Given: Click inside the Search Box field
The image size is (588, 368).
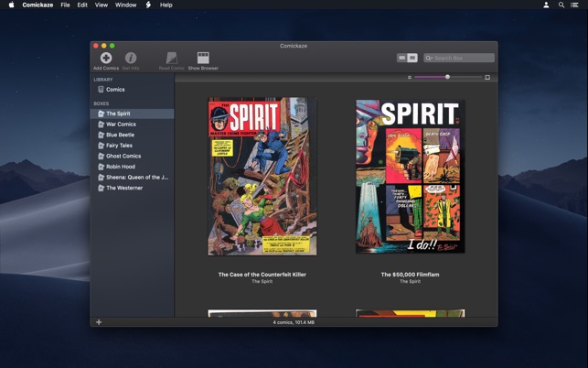Looking at the screenshot, I should point(463,58).
